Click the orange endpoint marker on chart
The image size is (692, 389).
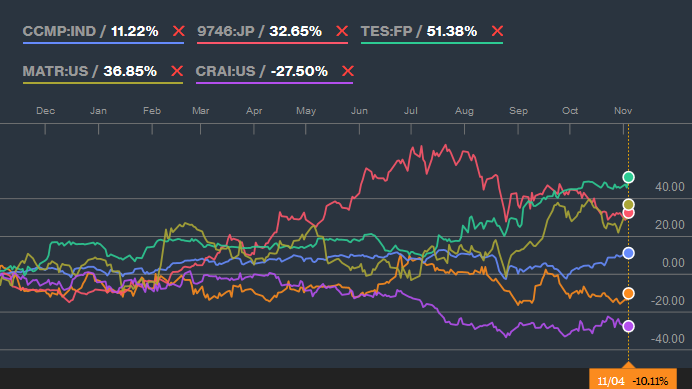pyautogui.click(x=628, y=293)
